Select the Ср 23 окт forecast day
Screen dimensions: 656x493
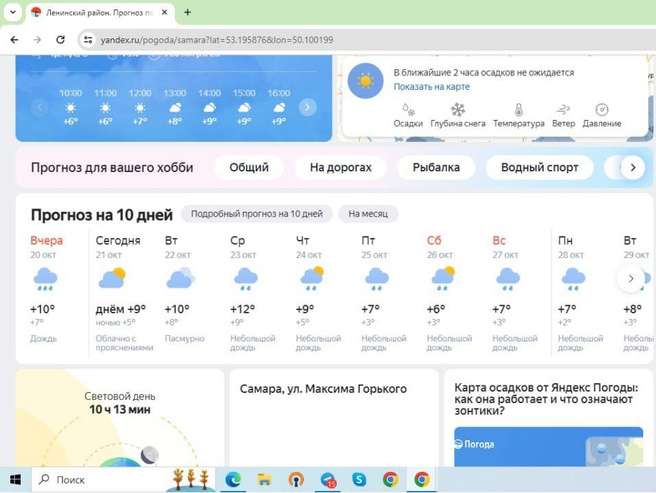[x=253, y=293]
